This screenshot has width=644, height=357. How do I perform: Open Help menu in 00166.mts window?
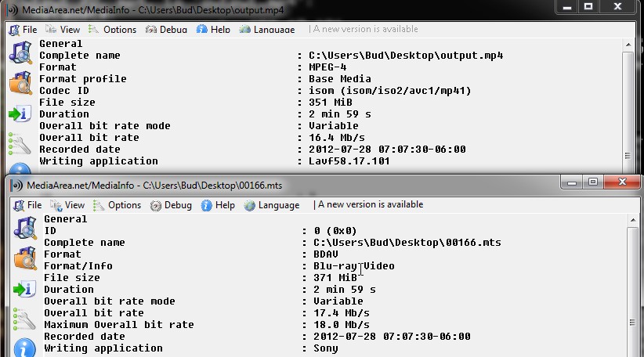click(x=218, y=205)
